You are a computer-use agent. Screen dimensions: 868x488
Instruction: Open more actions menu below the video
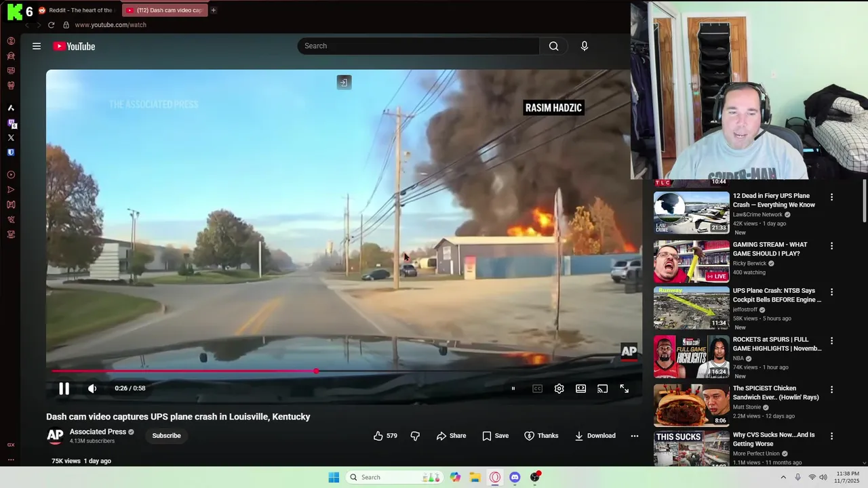tap(635, 436)
